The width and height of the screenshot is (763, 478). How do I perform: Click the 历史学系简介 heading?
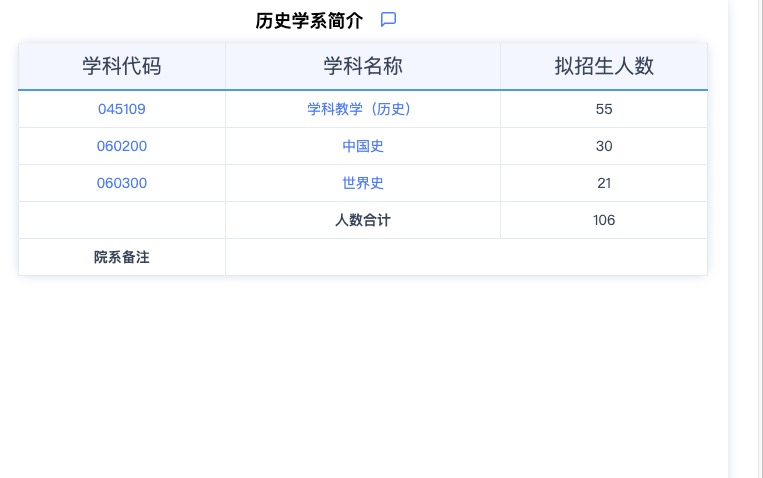[x=309, y=21]
